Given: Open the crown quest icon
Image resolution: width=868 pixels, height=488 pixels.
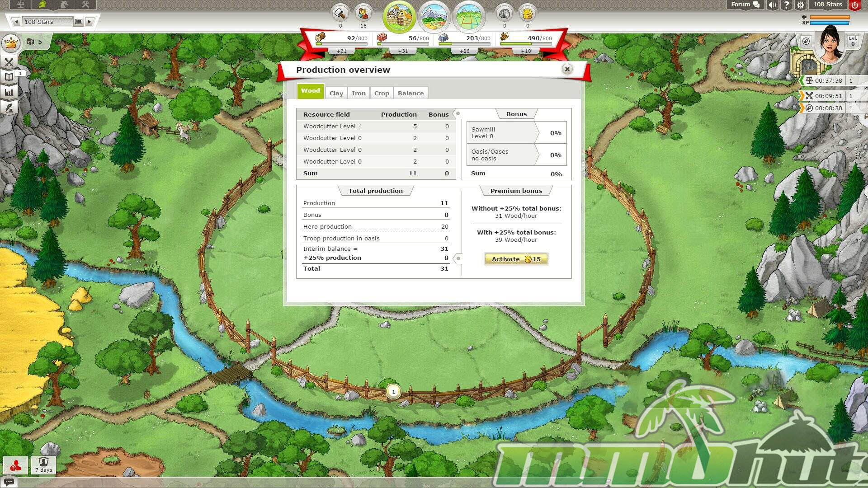Looking at the screenshot, I should (10, 43).
